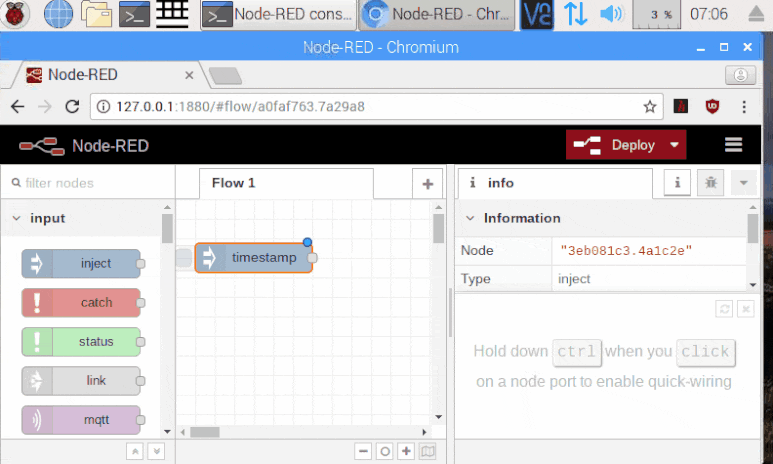
Task: Collapse the Information section
Action: coord(470,218)
